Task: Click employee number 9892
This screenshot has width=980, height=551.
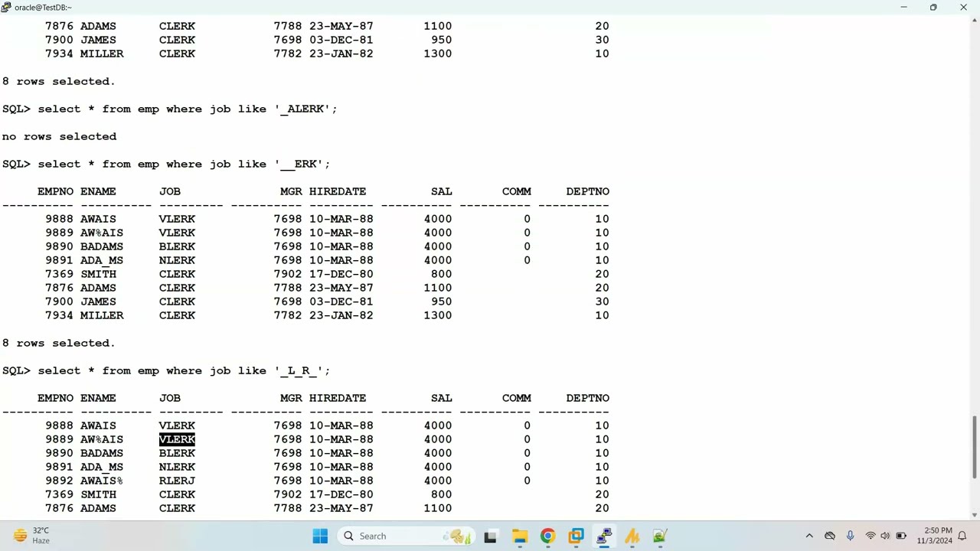Action: (59, 481)
